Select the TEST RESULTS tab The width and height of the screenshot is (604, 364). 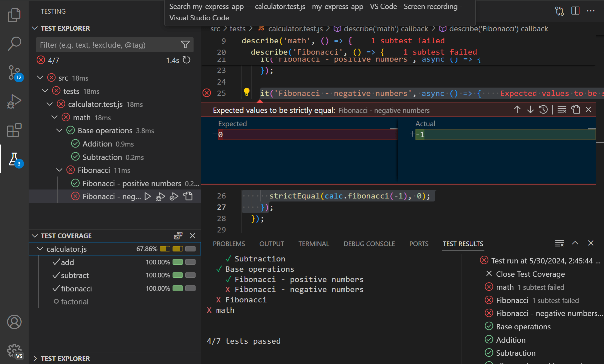click(463, 244)
